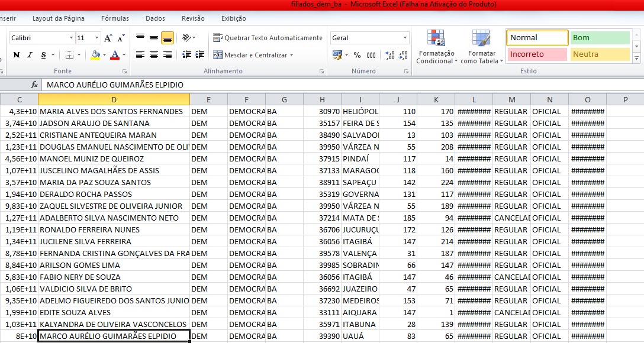
Task: Click the SAPEAÇU city cell
Action: [x=360, y=183]
